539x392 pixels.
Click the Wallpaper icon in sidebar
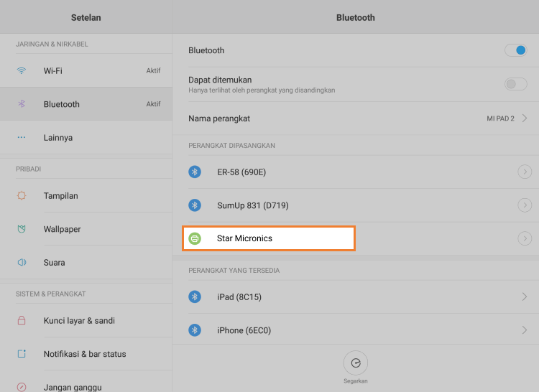22,229
